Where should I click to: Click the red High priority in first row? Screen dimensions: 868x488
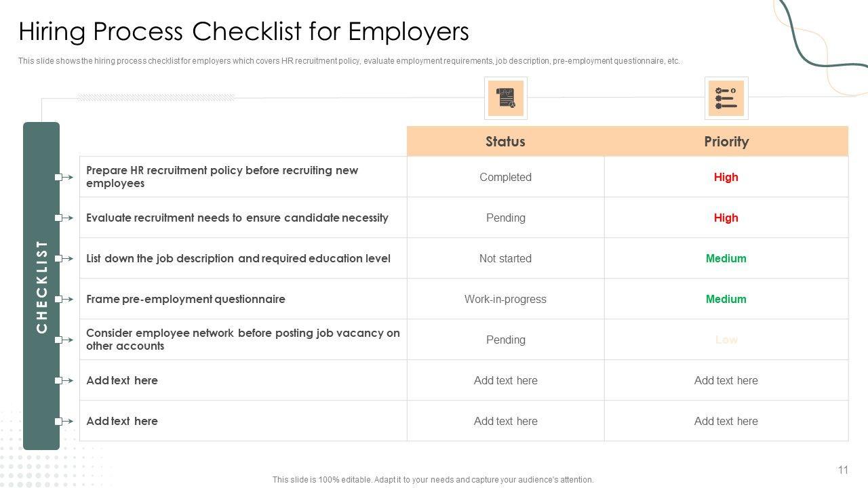point(726,178)
